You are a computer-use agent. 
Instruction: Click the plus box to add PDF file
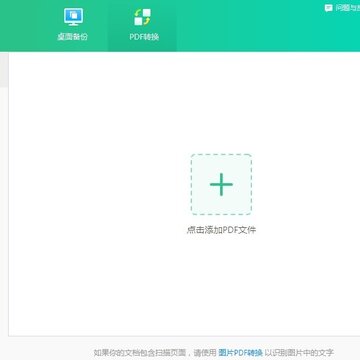pyautogui.click(x=221, y=184)
